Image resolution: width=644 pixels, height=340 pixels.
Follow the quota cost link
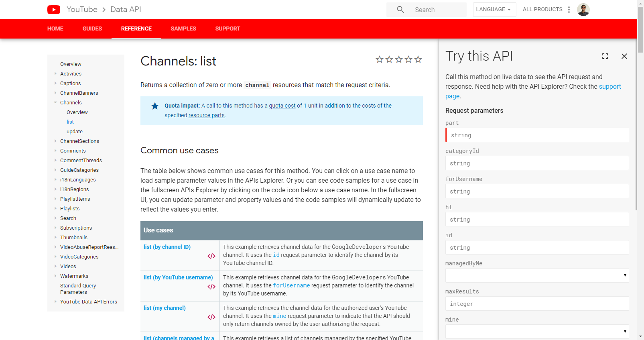[x=282, y=106]
